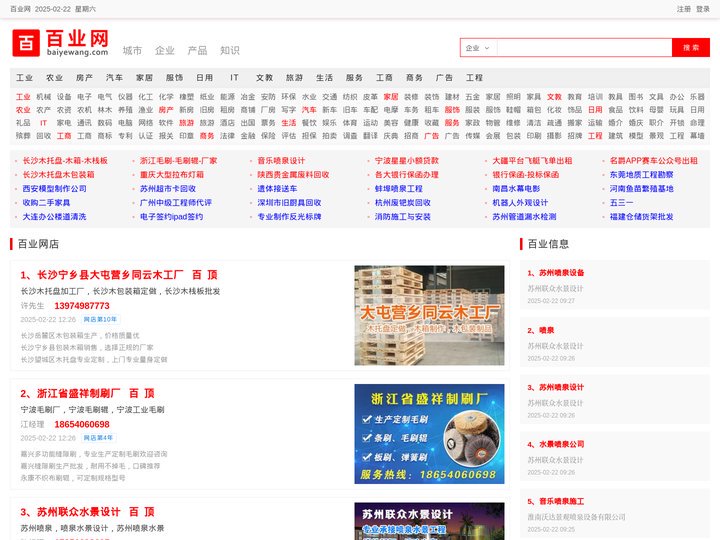Click the 网店第10年 badge
The width and height of the screenshot is (720, 540).
point(100,319)
